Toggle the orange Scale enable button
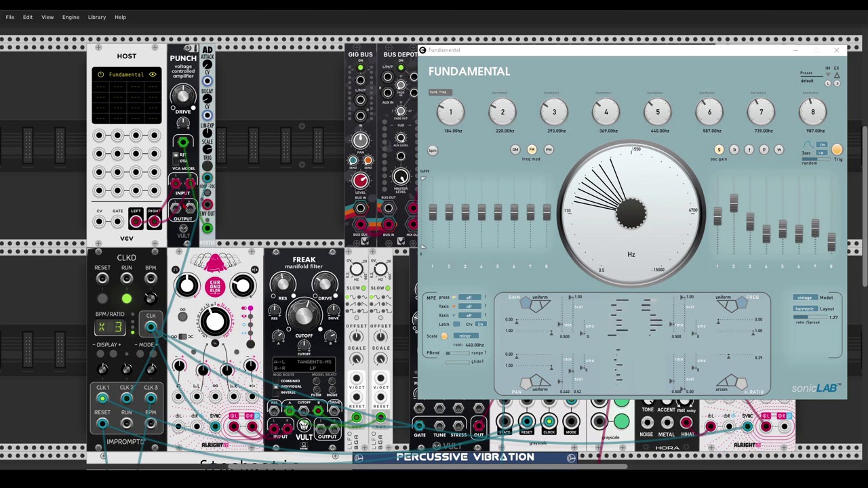The height and width of the screenshot is (488, 868). pos(444,336)
